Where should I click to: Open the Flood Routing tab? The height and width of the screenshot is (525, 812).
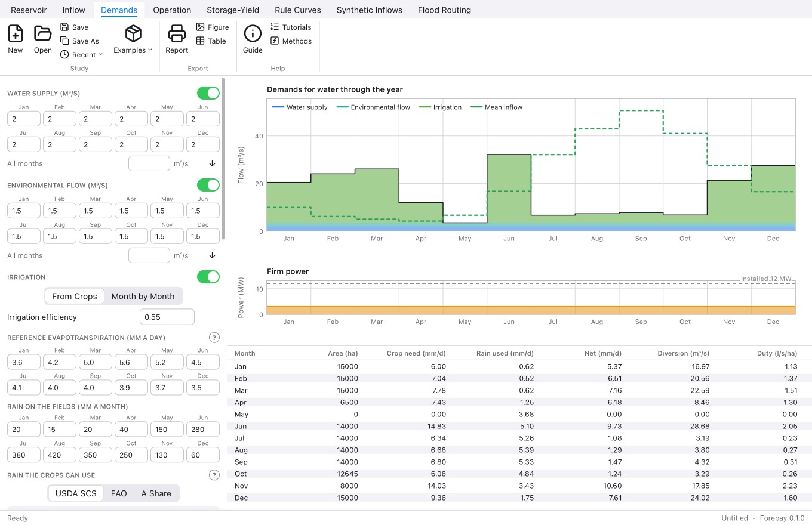444,10
